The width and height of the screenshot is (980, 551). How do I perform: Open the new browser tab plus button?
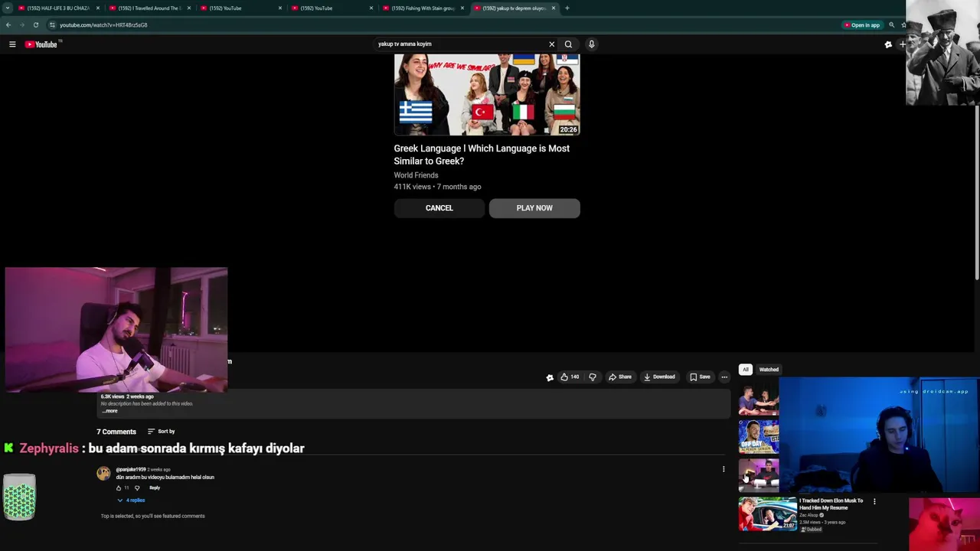coord(567,8)
